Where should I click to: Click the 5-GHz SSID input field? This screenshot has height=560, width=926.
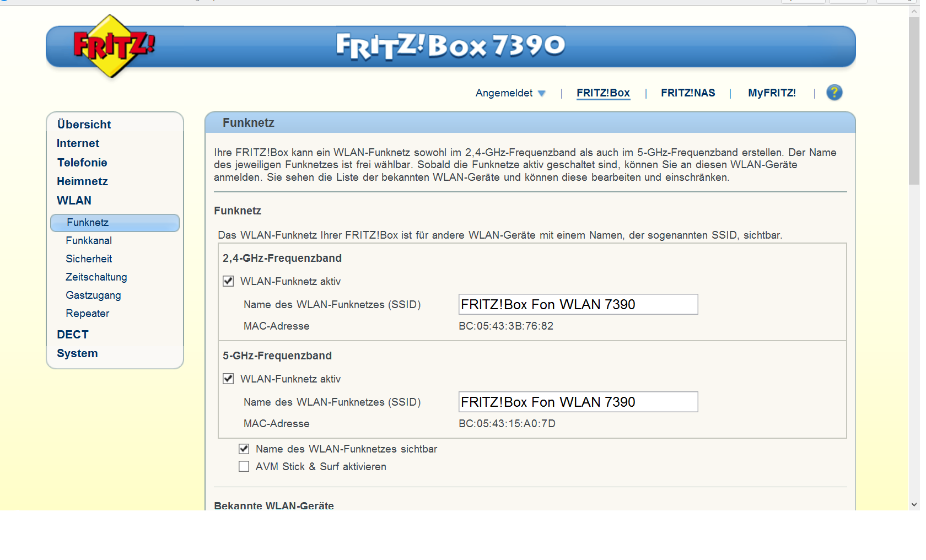click(578, 402)
